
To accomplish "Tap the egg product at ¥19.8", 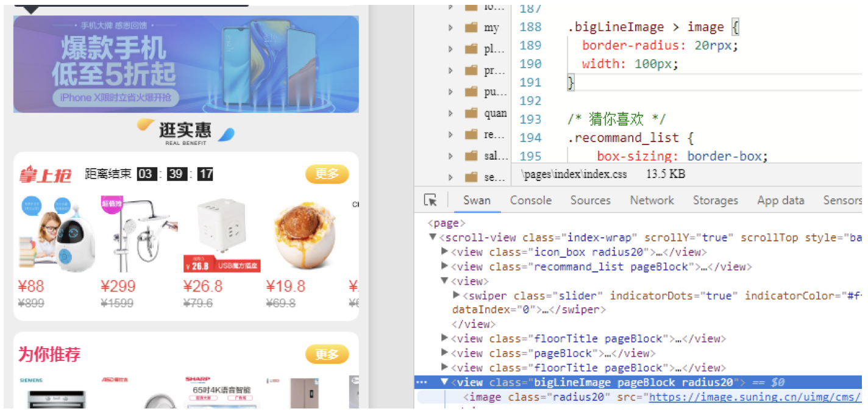I will click(305, 235).
